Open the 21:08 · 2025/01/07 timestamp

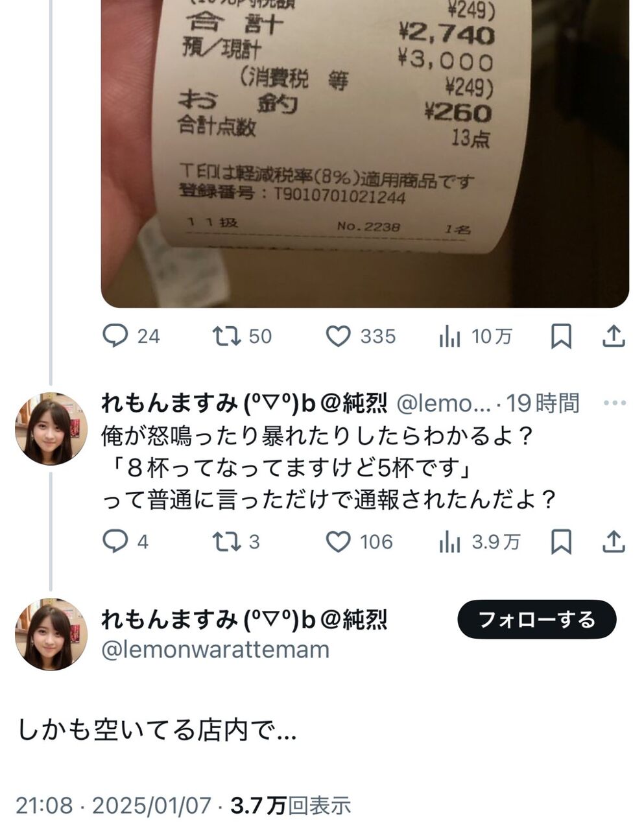click(x=113, y=805)
